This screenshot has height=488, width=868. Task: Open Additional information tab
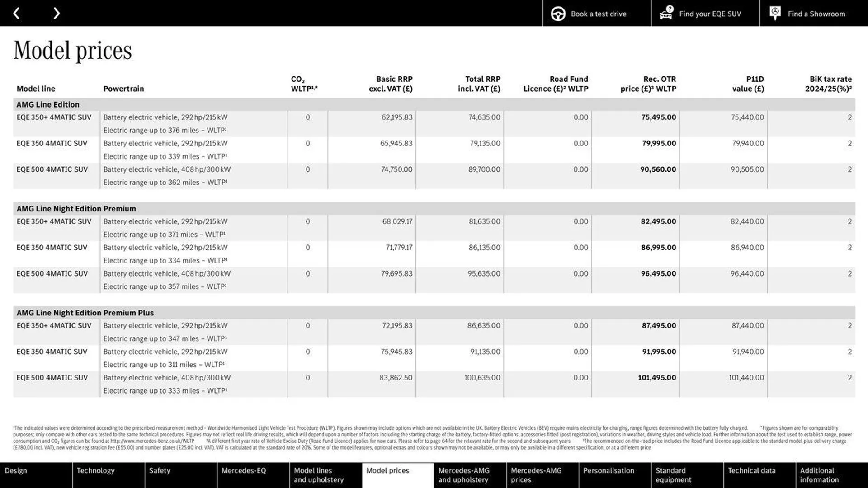click(832, 475)
